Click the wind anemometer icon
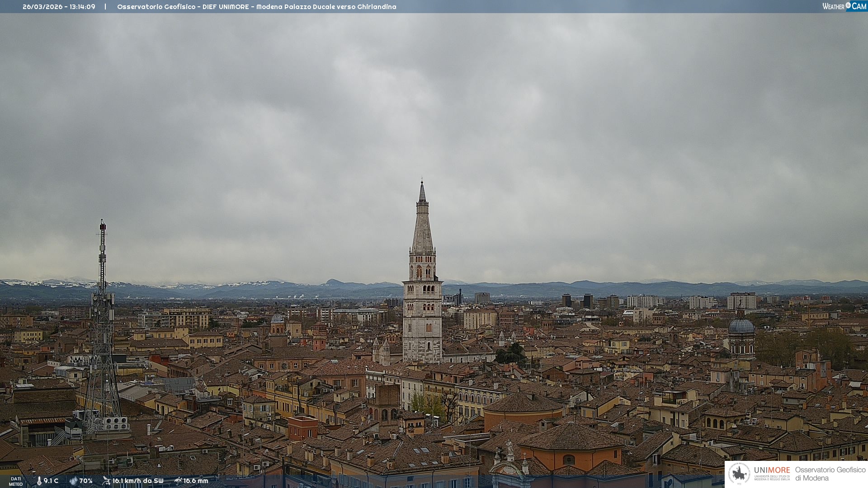 click(x=106, y=481)
